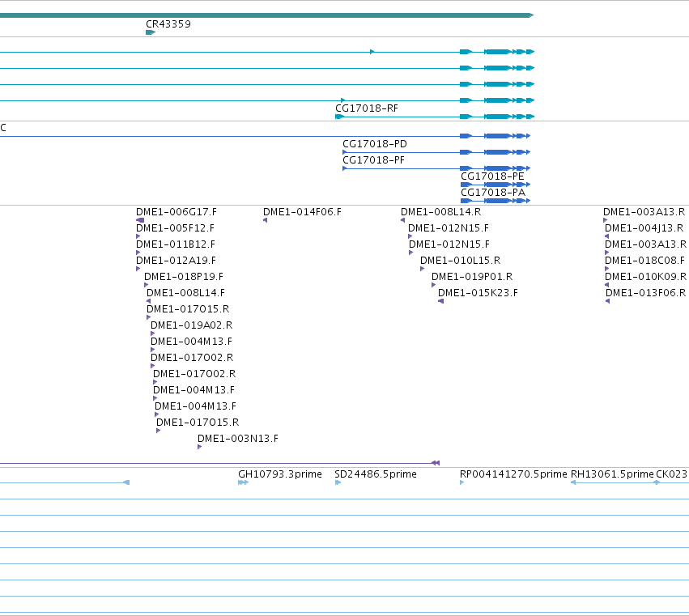Click the CG17018-PA blue exon glyph

[495, 201]
